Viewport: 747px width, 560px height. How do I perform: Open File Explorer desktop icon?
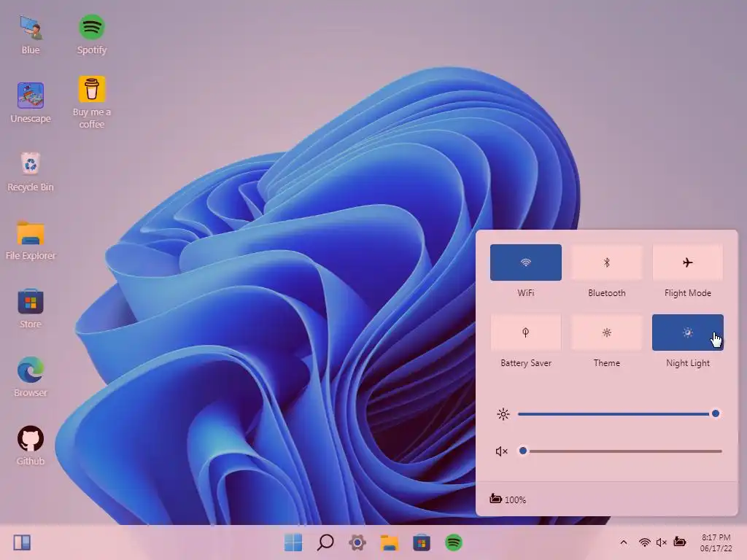[31, 240]
